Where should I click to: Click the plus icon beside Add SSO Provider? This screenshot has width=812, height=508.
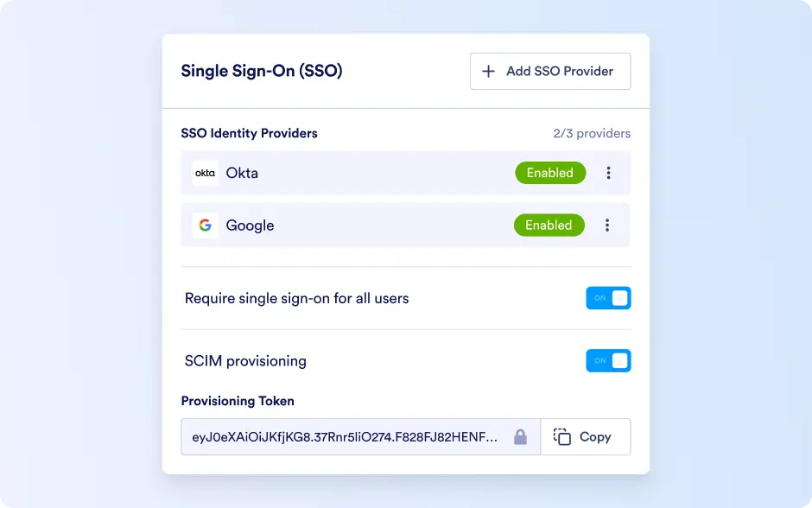click(488, 72)
